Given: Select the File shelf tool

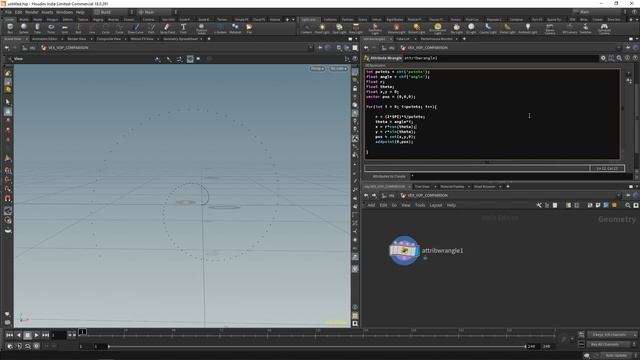Looking at the screenshot, I should (249, 29).
